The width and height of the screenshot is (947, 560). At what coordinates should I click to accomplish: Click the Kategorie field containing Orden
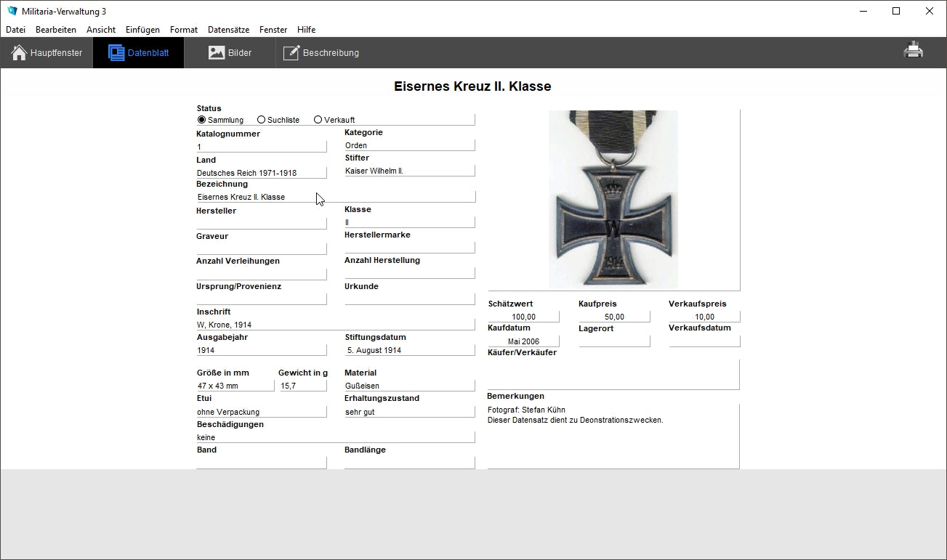tap(408, 145)
